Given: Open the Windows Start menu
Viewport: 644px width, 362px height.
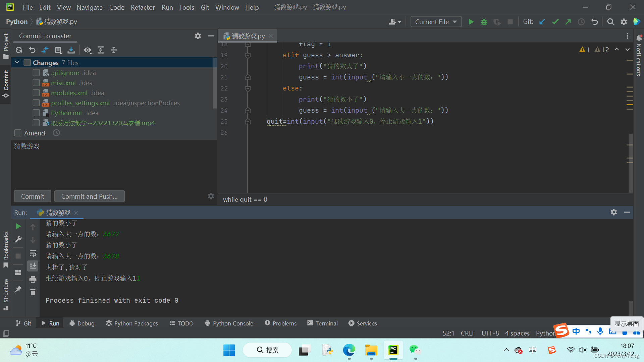Looking at the screenshot, I should point(229,350).
